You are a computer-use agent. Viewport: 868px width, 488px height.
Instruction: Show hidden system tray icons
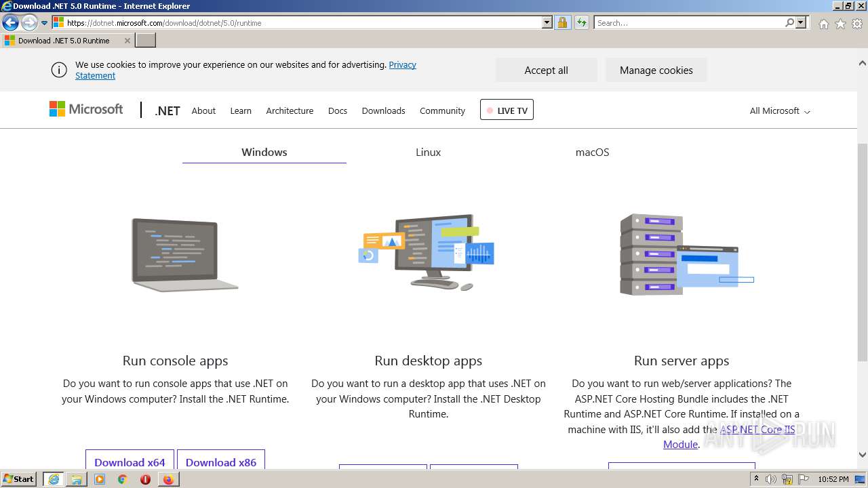pyautogui.click(x=756, y=479)
